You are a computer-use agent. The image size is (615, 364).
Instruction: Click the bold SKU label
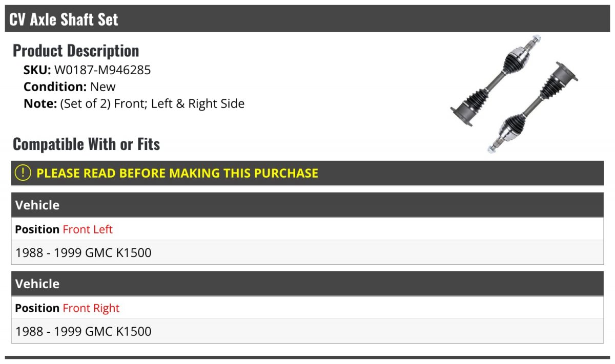37,70
